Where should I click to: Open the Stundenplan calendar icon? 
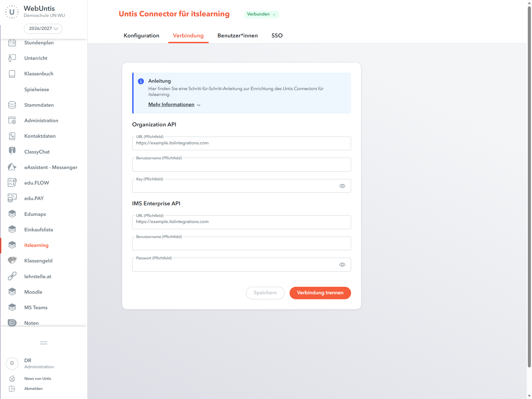tap(12, 43)
